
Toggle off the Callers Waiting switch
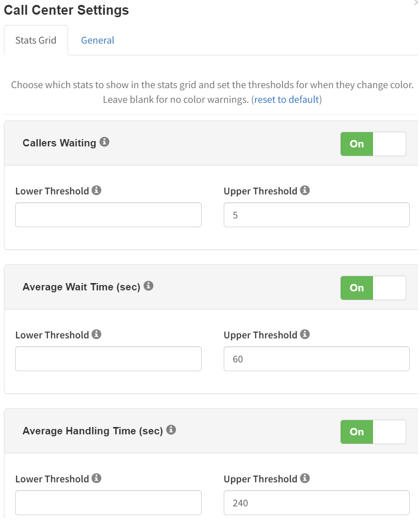pos(373,144)
